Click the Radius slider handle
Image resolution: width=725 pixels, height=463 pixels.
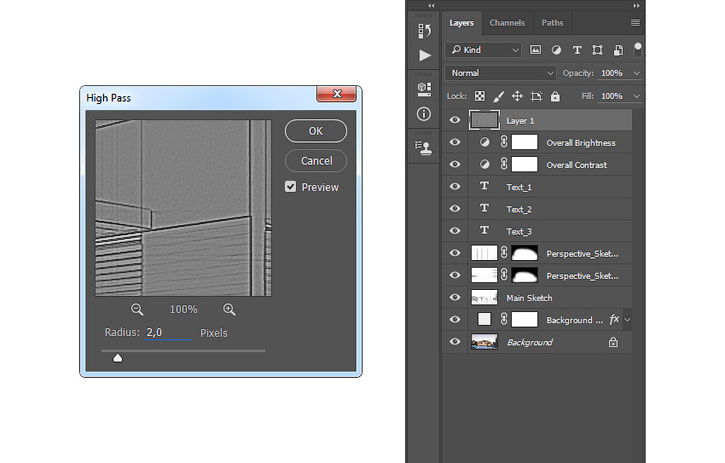(117, 358)
